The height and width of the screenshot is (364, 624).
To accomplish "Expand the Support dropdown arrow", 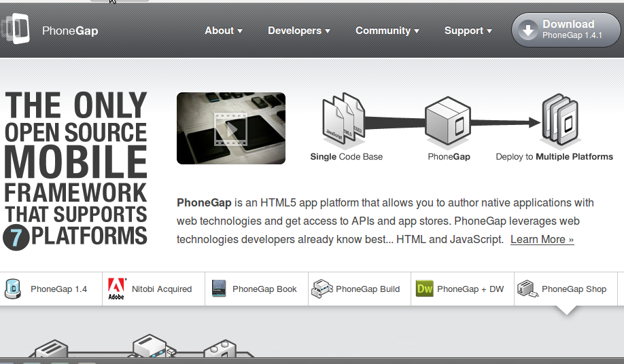I will point(489,31).
